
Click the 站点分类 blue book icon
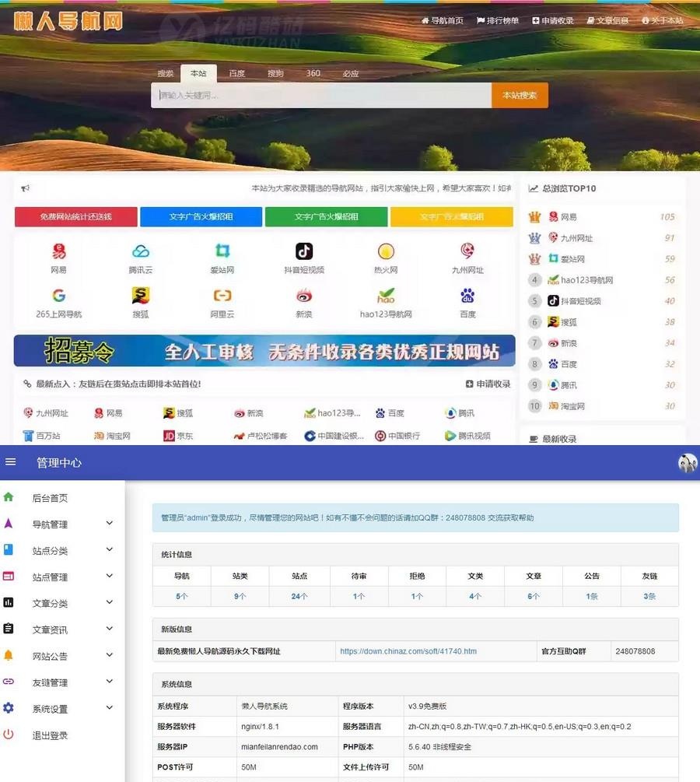click(9, 549)
